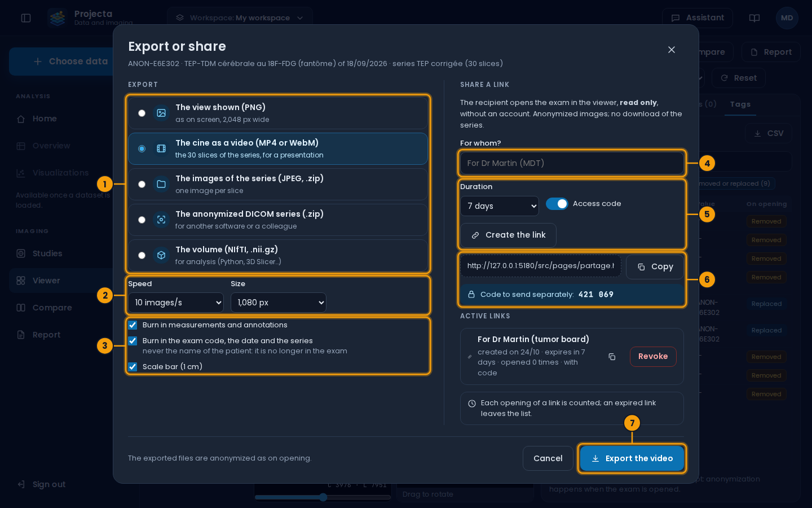The width and height of the screenshot is (812, 508).
Task: Switch off the Access code toggle
Action: pos(557,204)
